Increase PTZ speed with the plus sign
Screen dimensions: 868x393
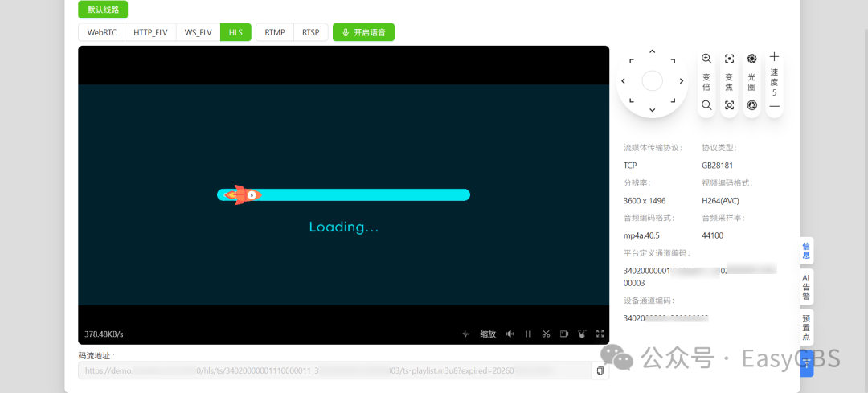[775, 56]
